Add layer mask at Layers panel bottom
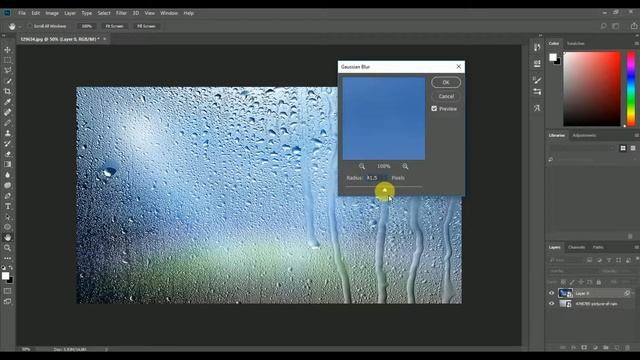 tap(584, 348)
